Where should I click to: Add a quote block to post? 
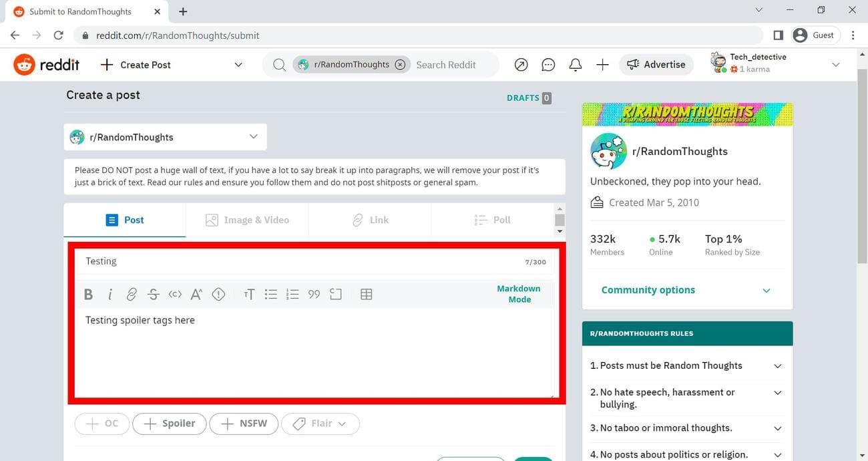tap(314, 295)
